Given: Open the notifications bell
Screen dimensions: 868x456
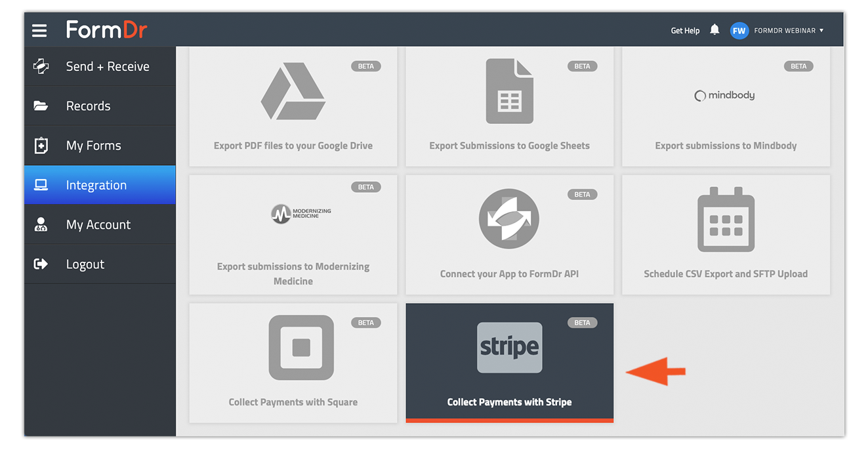Looking at the screenshot, I should pos(714,30).
